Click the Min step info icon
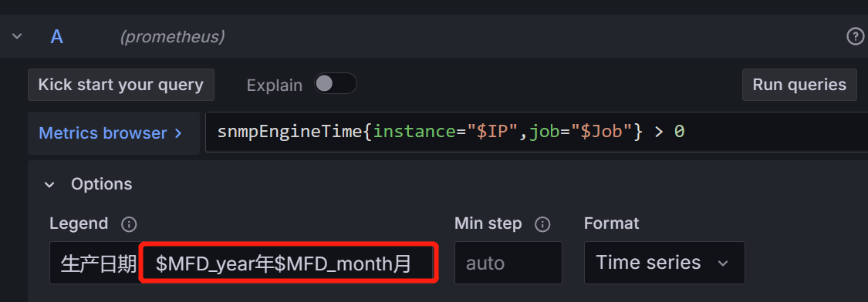Viewport: 868px width, 302px height. pos(542,224)
